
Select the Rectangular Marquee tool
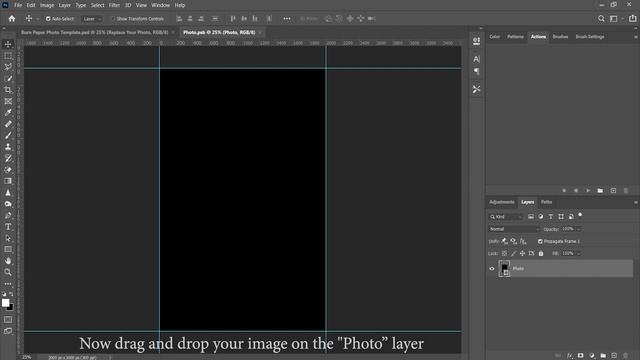8,56
